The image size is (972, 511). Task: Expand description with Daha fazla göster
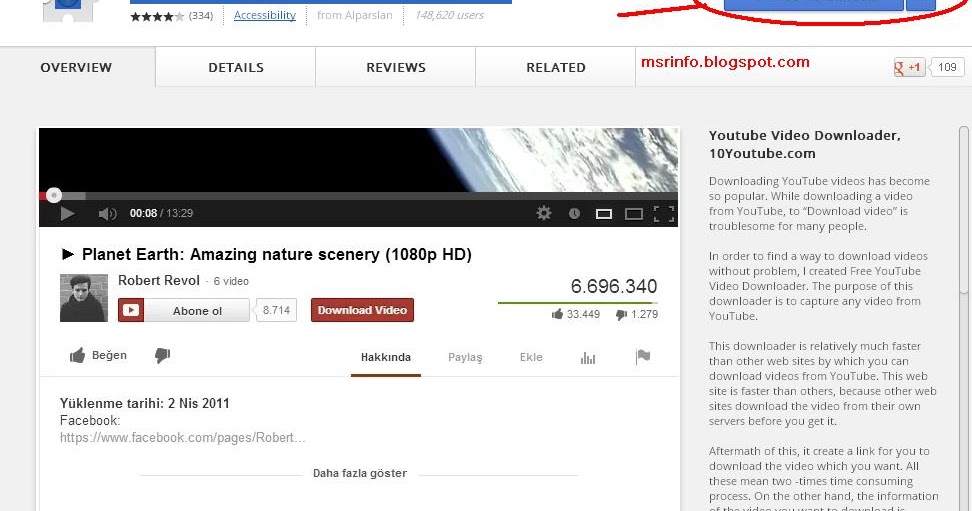(360, 473)
